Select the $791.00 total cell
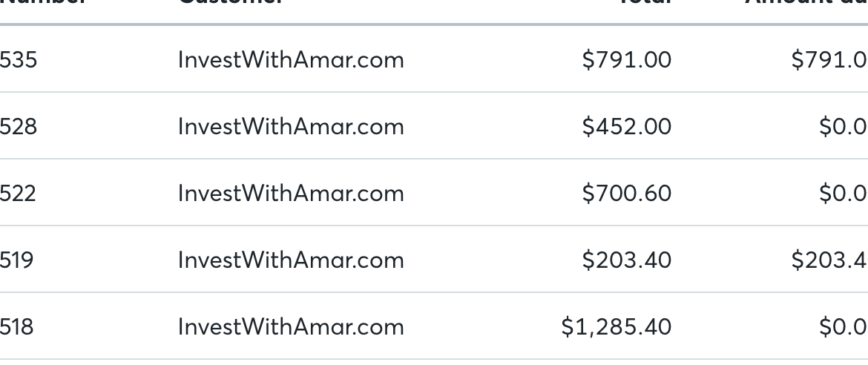The image size is (868, 365). click(x=627, y=59)
